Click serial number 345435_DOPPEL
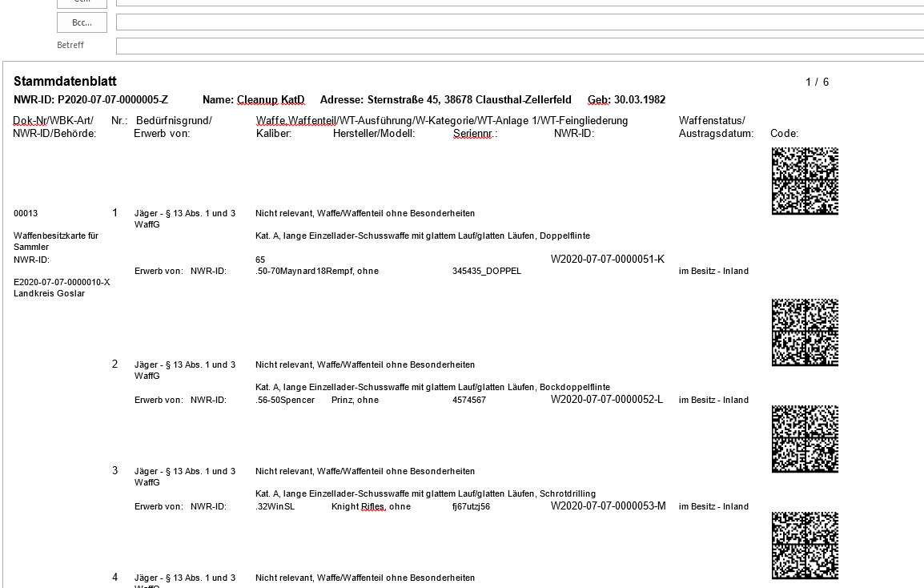 pyautogui.click(x=486, y=272)
